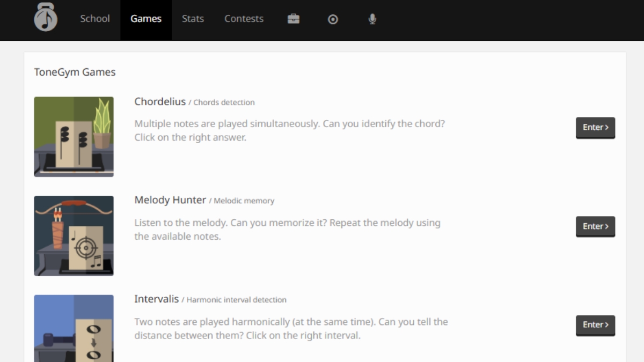Image resolution: width=644 pixels, height=362 pixels.
Task: Click the Melodic memory subtitle
Action: [x=244, y=201]
